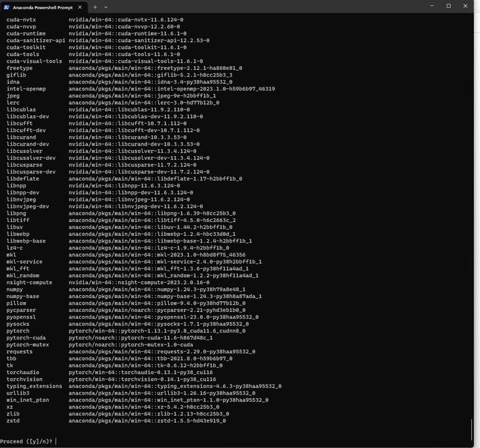This screenshot has width=480, height=448.
Task: Click the idna package name
Action: click(x=13, y=82)
